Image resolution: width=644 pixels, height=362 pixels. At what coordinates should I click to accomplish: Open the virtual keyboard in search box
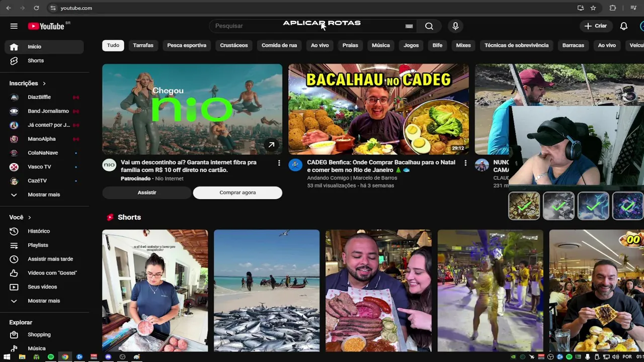[x=409, y=26]
